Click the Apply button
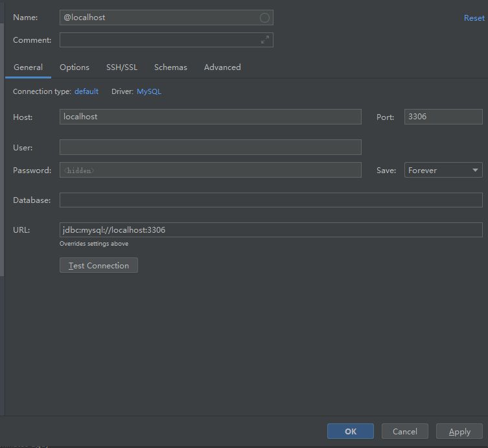 pos(459,431)
